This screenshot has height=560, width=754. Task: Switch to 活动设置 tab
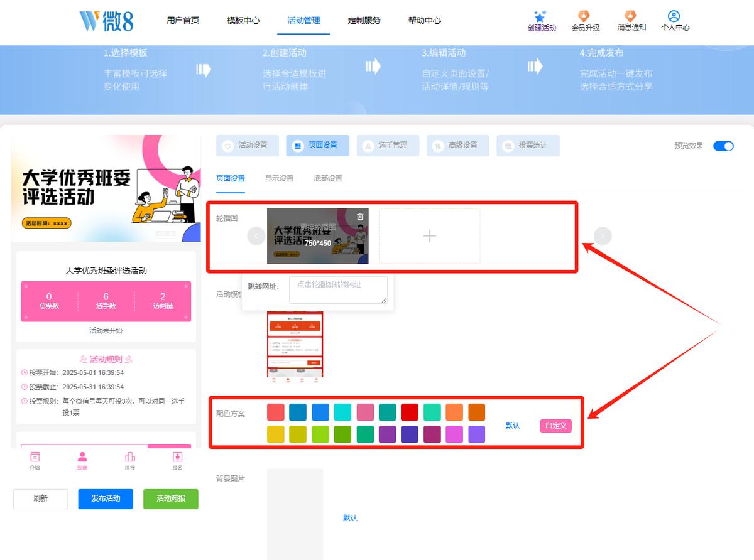pos(247,145)
